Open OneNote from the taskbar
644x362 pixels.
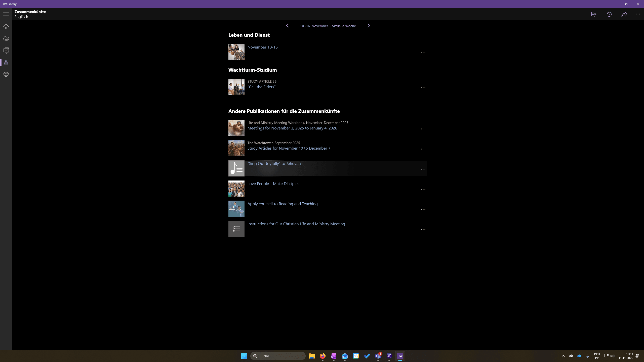334,356
